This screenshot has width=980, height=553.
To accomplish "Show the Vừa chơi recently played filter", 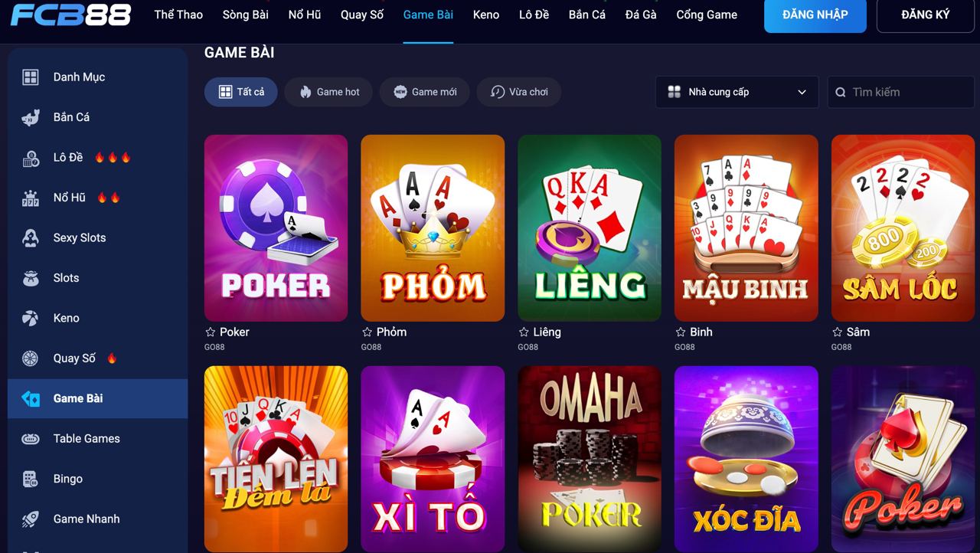I will 519,92.
